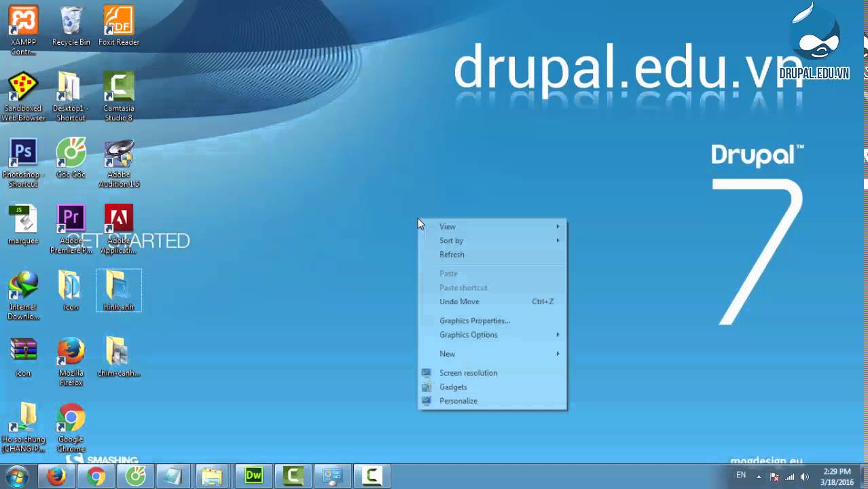Open the Camtasia Studio taskbar button
This screenshot has width=868, height=489.
[293, 477]
